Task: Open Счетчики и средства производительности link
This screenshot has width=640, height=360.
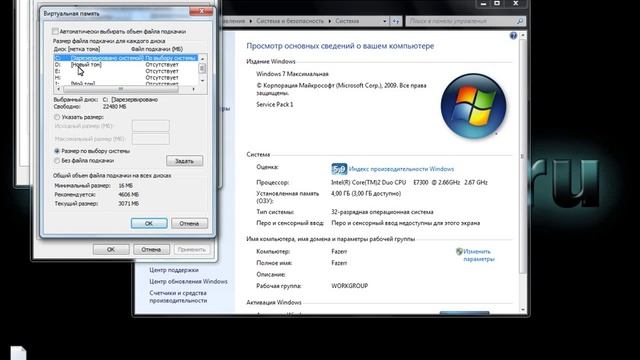Action: 178,297
